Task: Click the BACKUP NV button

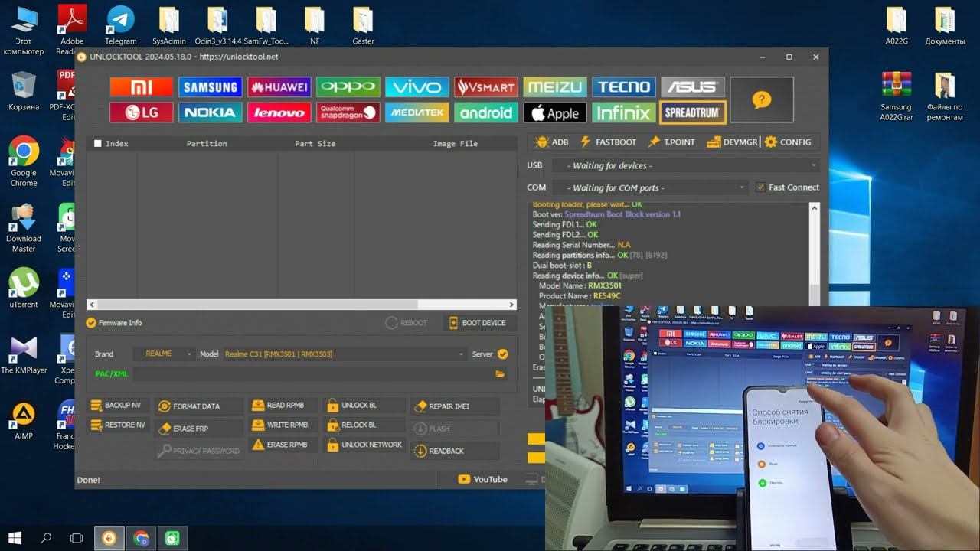Action: [116, 406]
